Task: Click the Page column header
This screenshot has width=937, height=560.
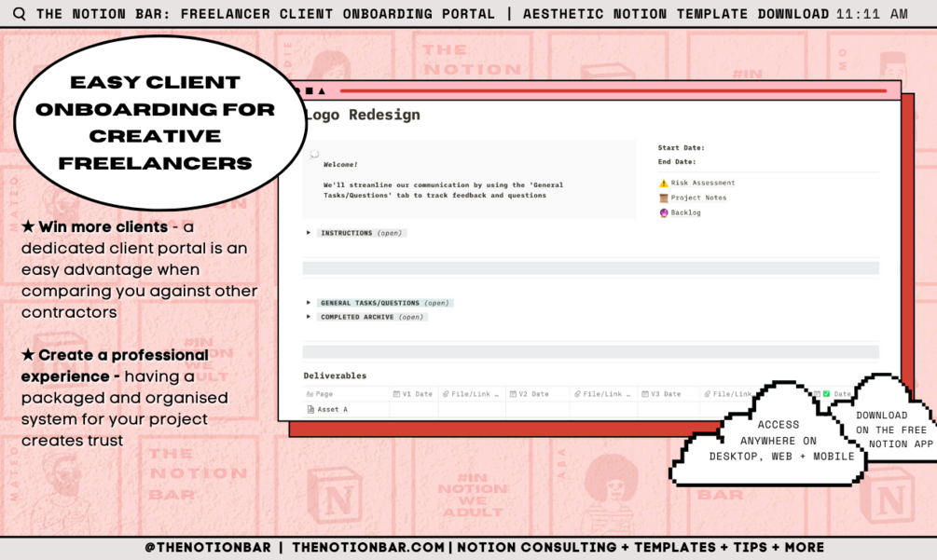Action: pyautogui.click(x=345, y=394)
